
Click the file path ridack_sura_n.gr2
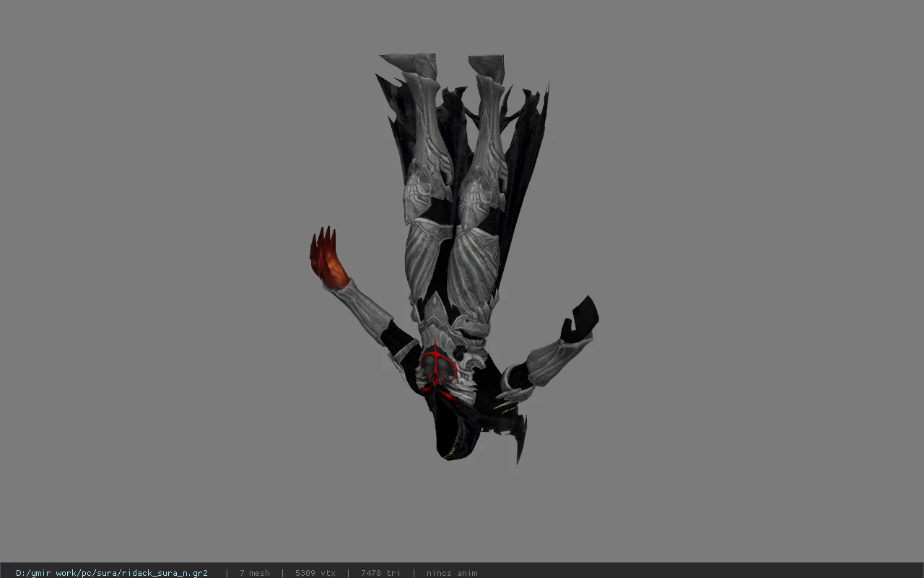(x=112, y=573)
